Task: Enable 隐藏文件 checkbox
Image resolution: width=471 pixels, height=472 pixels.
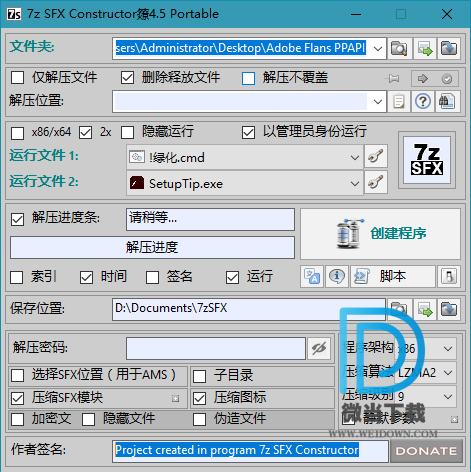Action: (88, 419)
